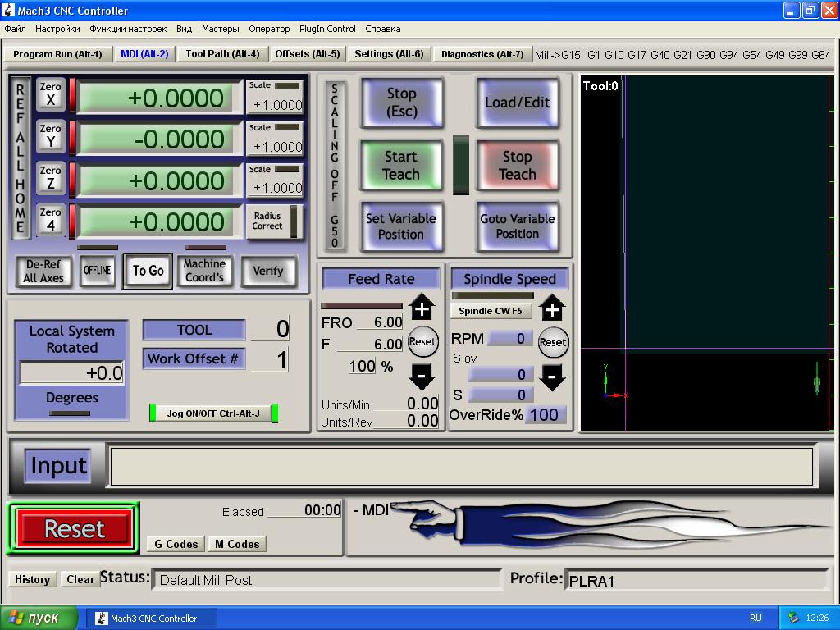This screenshot has width=840, height=630.
Task: Click the Start Teach button
Action: point(401,165)
